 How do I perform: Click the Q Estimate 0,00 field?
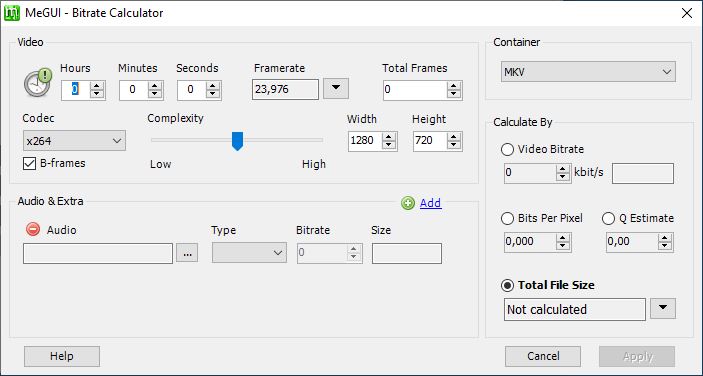[632, 242]
